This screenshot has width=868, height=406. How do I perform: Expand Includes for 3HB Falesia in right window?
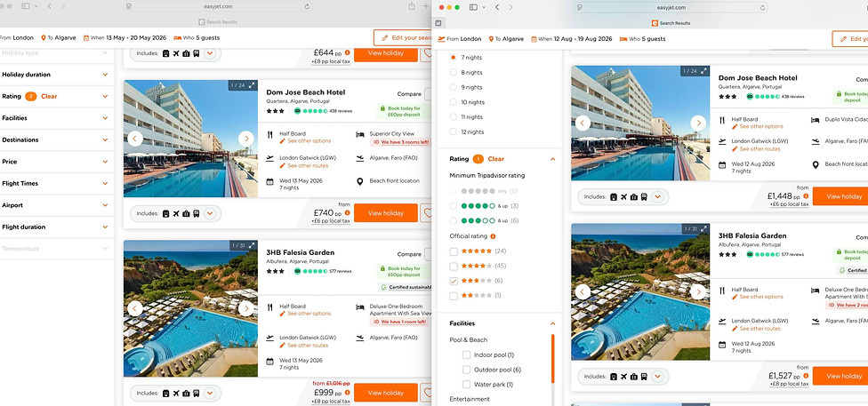[x=657, y=377]
